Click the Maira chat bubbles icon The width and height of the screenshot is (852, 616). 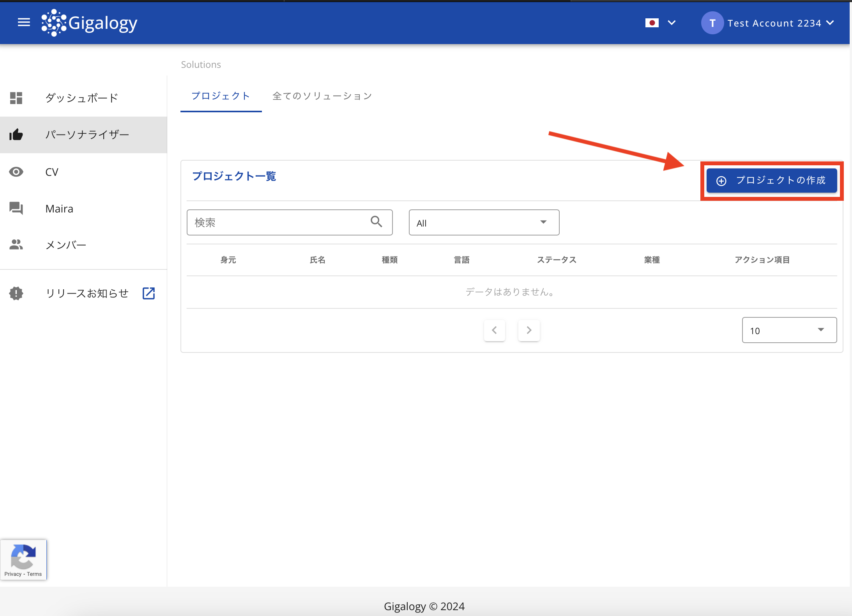[16, 208]
